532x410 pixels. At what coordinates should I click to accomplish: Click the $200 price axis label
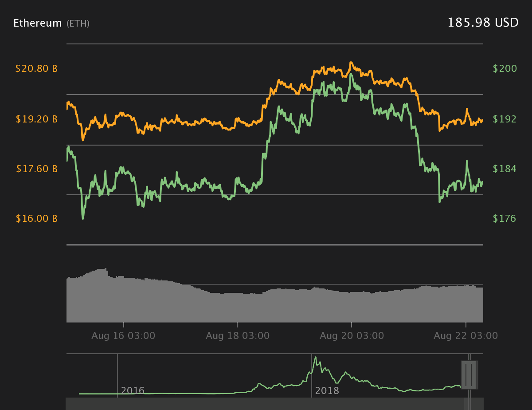click(505, 69)
